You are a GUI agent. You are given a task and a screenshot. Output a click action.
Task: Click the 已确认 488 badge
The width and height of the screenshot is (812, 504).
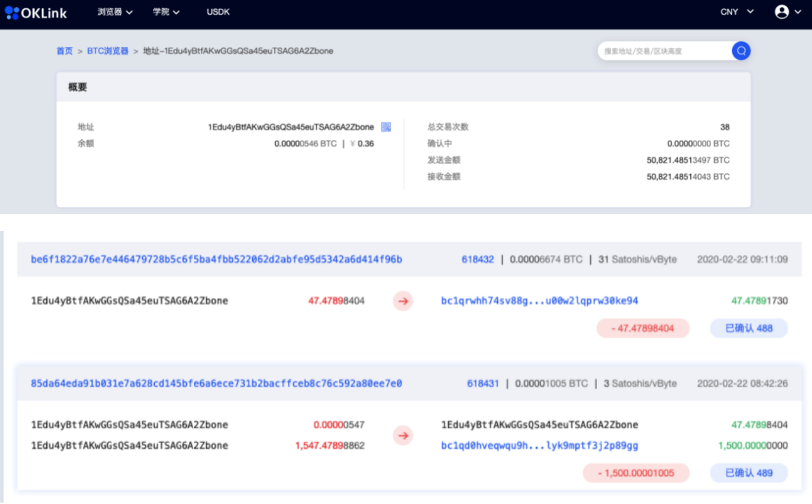tap(748, 328)
